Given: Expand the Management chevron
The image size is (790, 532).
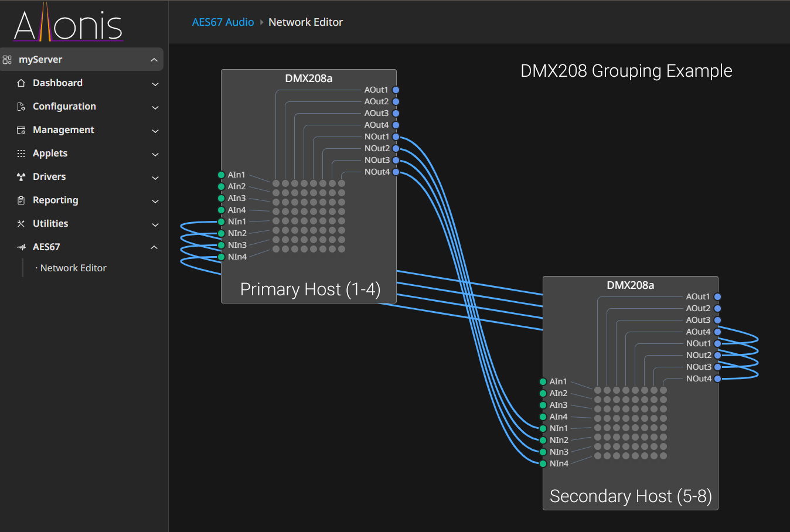Looking at the screenshot, I should pos(155,131).
